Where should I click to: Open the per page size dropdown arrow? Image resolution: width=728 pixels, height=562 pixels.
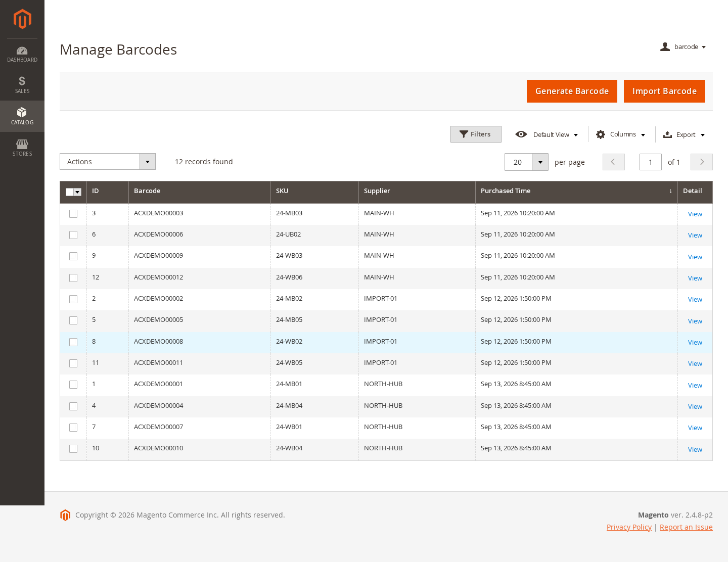(540, 162)
